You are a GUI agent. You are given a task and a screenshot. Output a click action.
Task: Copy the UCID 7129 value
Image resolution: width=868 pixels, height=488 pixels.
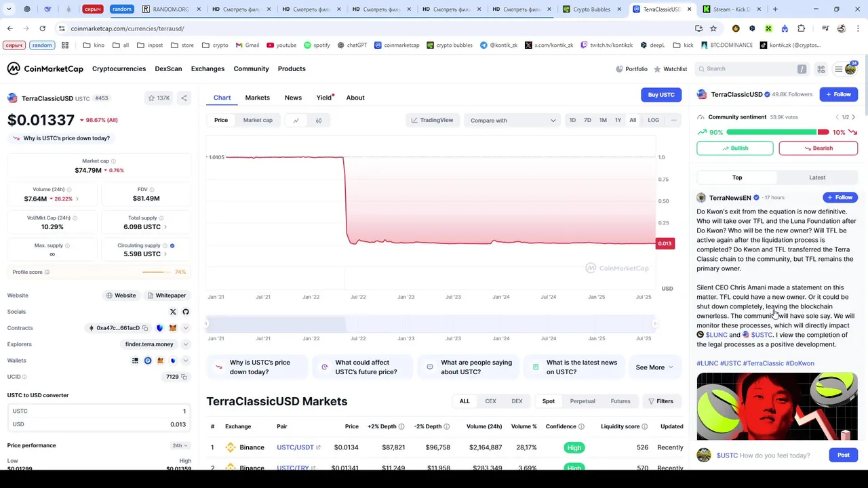coord(184,377)
